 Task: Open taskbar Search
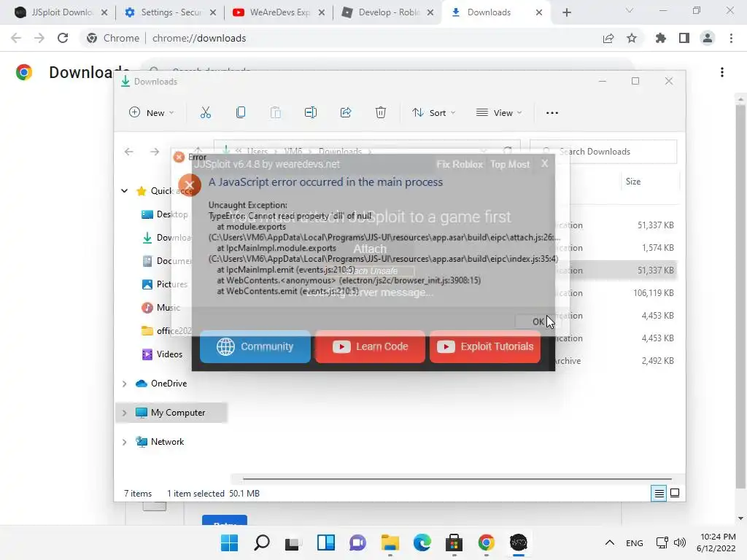262,542
